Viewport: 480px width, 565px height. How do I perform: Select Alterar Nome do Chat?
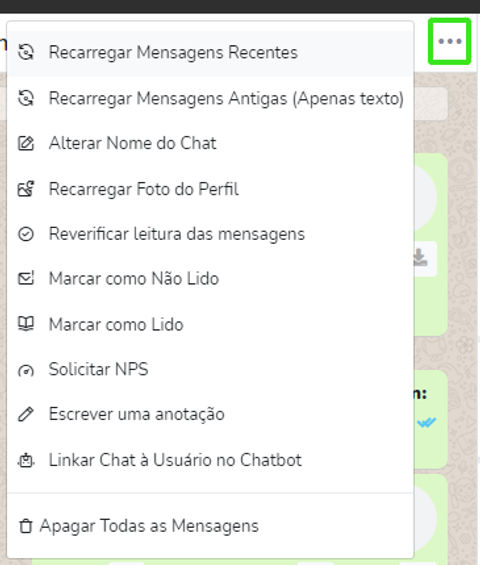pyautogui.click(x=210, y=143)
